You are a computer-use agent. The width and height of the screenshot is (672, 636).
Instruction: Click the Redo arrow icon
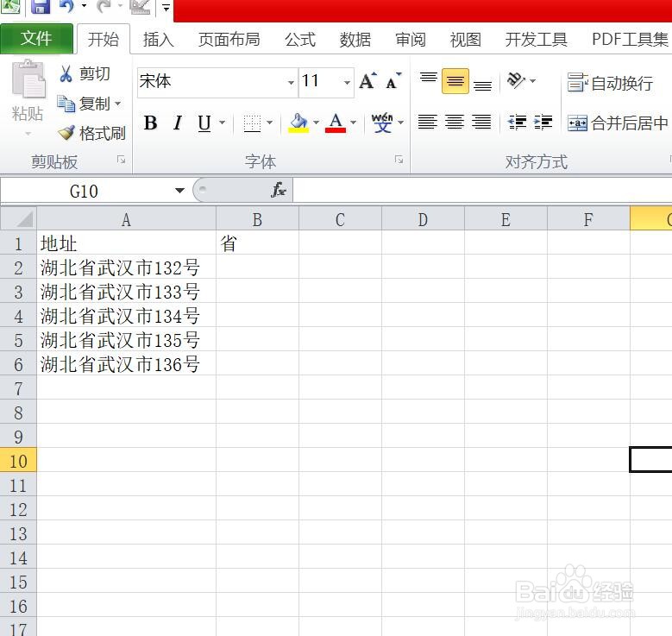[x=104, y=6]
